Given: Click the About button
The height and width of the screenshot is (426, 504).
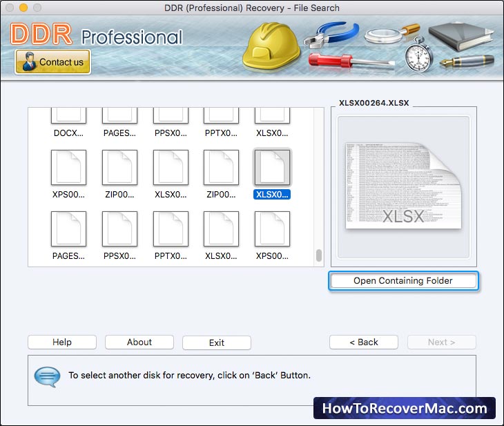Looking at the screenshot, I should [139, 342].
